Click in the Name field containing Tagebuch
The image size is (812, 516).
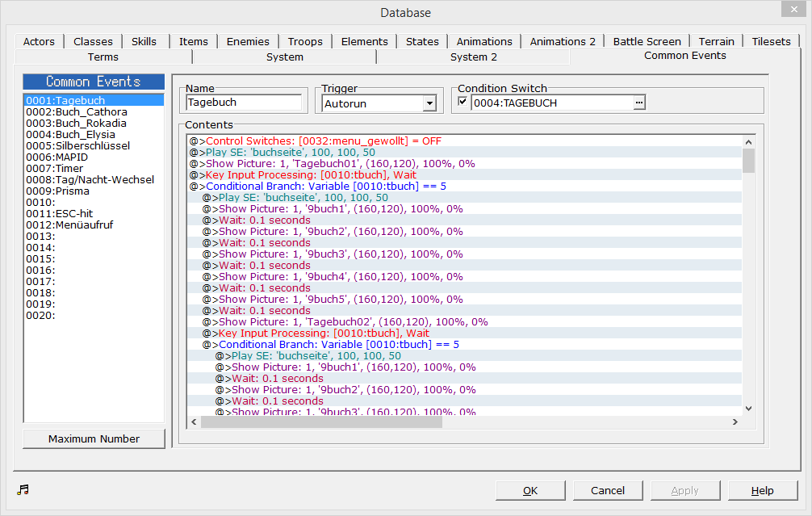coord(243,103)
